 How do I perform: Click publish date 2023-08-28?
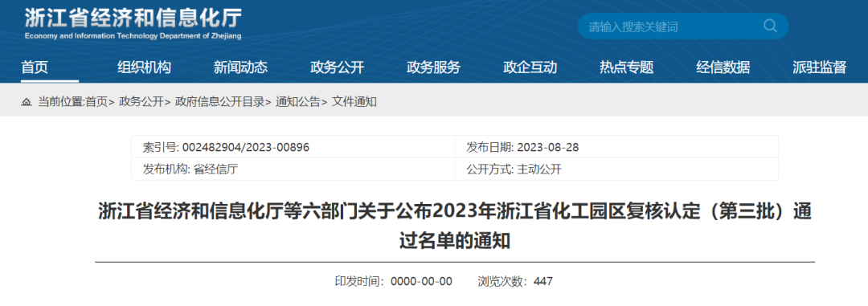click(548, 147)
